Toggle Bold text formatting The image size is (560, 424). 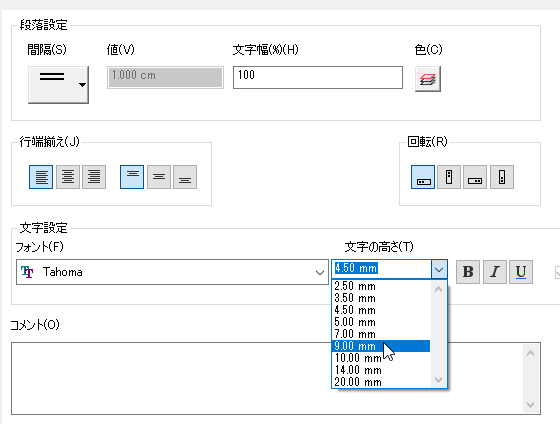click(x=468, y=272)
